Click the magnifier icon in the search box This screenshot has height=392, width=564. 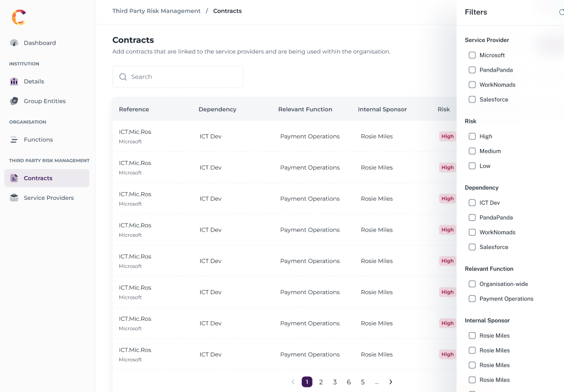tap(123, 77)
